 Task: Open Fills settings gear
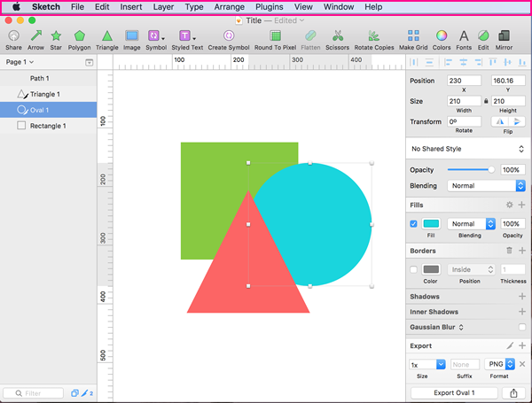pyautogui.click(x=509, y=205)
